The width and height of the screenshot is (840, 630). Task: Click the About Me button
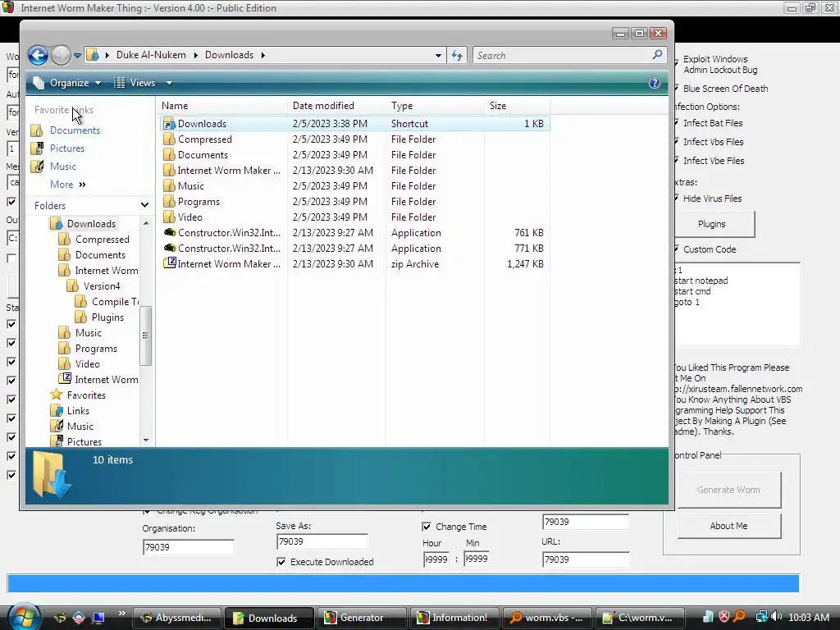coord(728,526)
